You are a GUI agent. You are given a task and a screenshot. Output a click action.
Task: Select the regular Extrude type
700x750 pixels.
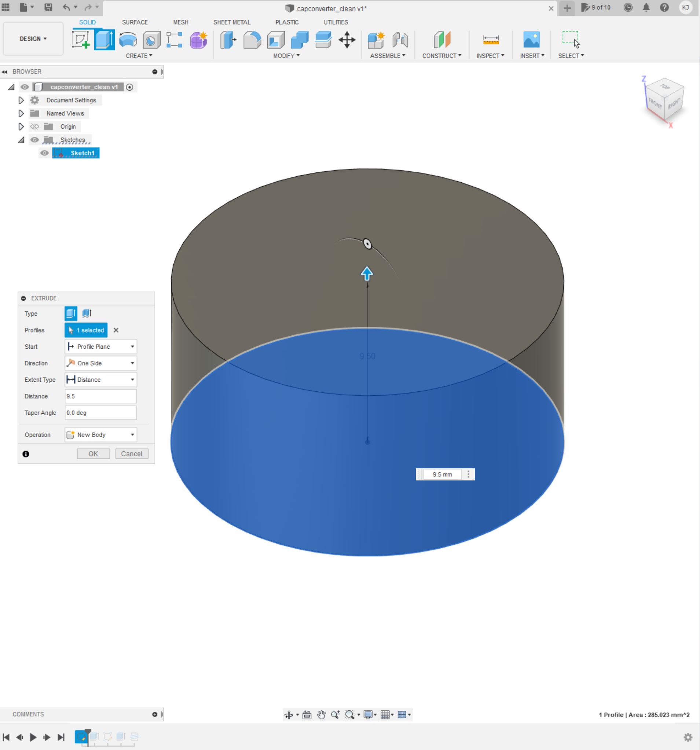[71, 314]
